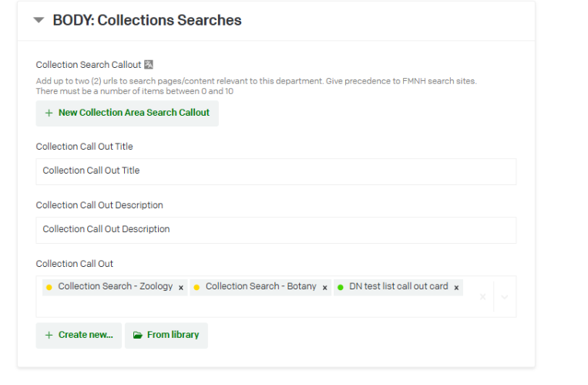Clear all Collection Call Out selections
Image resolution: width=588 pixels, height=385 pixels.
coord(482,296)
